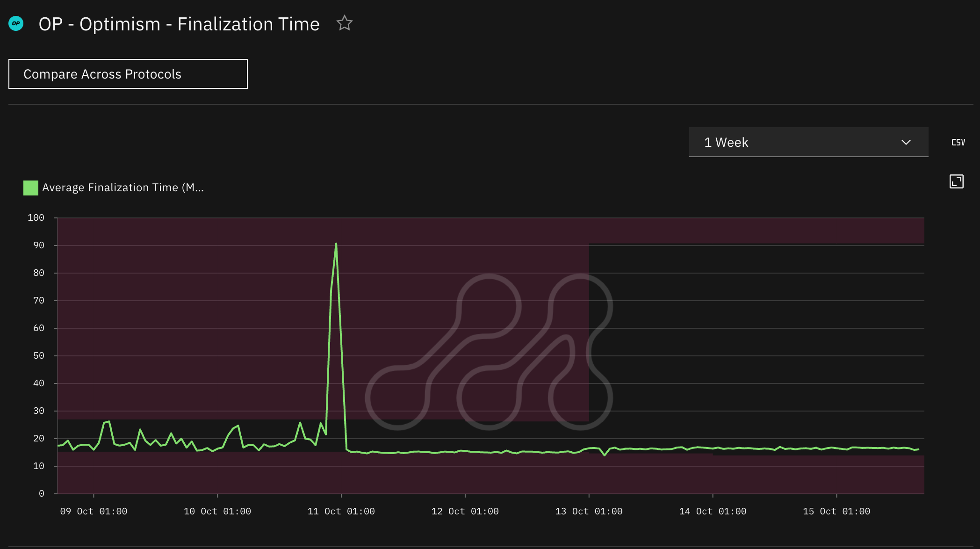This screenshot has height=549, width=980.
Task: Click the 11 Oct 01:00 axis label
Action: point(341,511)
